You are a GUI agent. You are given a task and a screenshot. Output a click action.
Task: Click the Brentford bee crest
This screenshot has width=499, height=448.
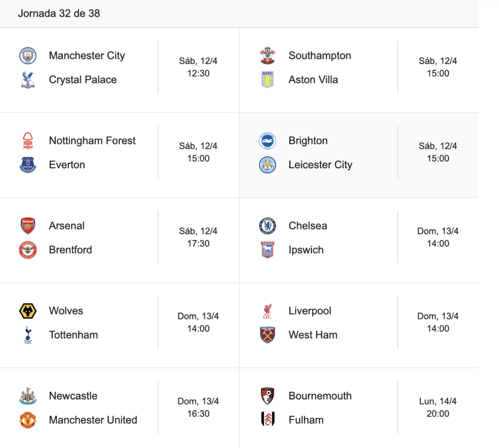[x=28, y=250]
